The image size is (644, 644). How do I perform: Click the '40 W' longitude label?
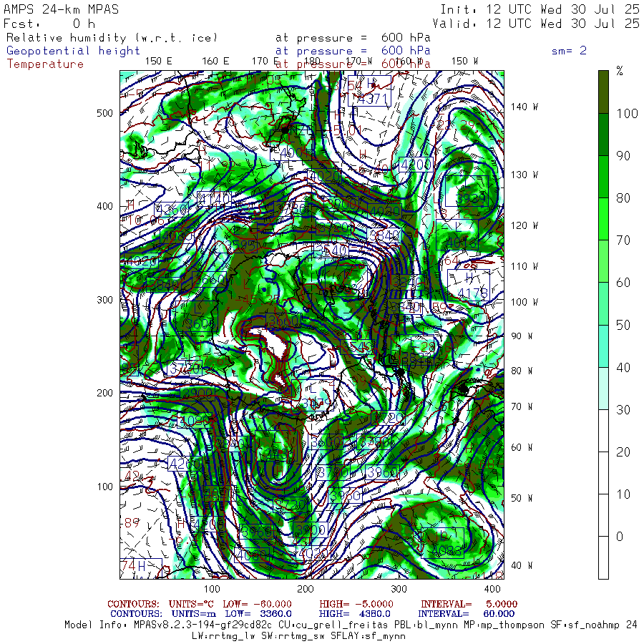(x=522, y=565)
